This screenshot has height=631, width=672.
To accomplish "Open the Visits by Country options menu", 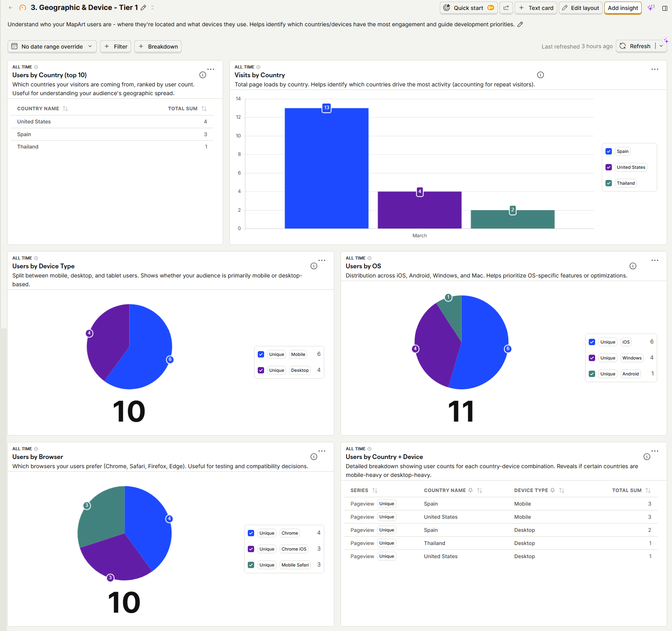I will pyautogui.click(x=654, y=69).
